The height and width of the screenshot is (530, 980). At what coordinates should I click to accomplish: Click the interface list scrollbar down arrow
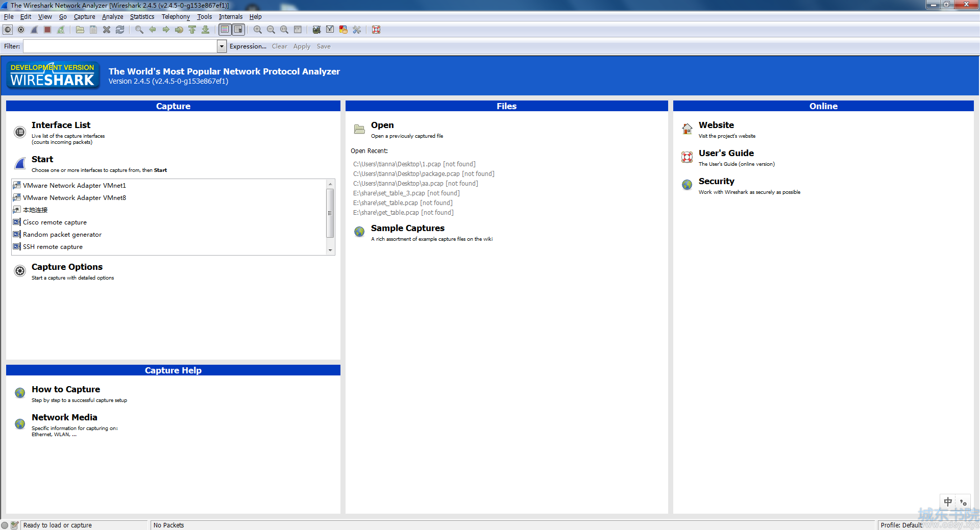click(330, 250)
